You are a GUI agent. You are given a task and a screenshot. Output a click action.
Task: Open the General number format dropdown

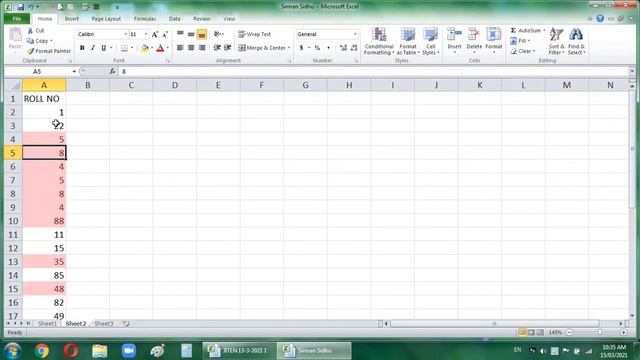point(355,34)
